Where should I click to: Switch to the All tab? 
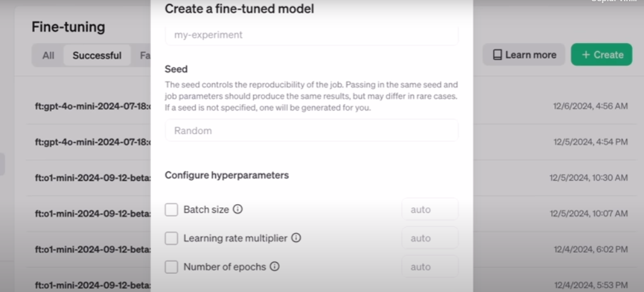(48, 56)
